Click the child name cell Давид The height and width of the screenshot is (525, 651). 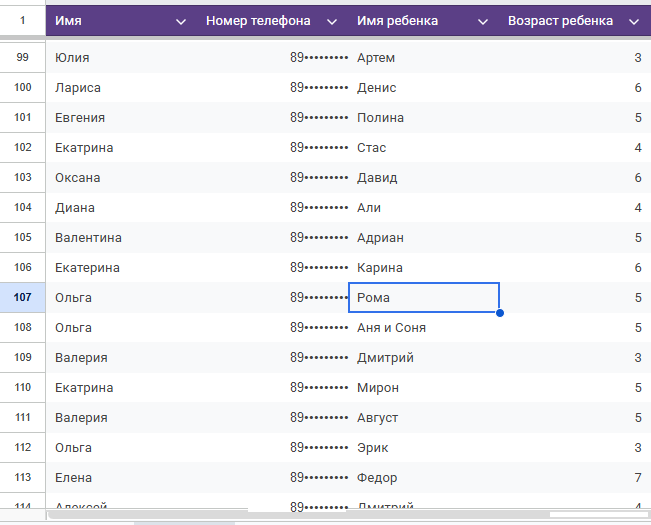point(424,178)
